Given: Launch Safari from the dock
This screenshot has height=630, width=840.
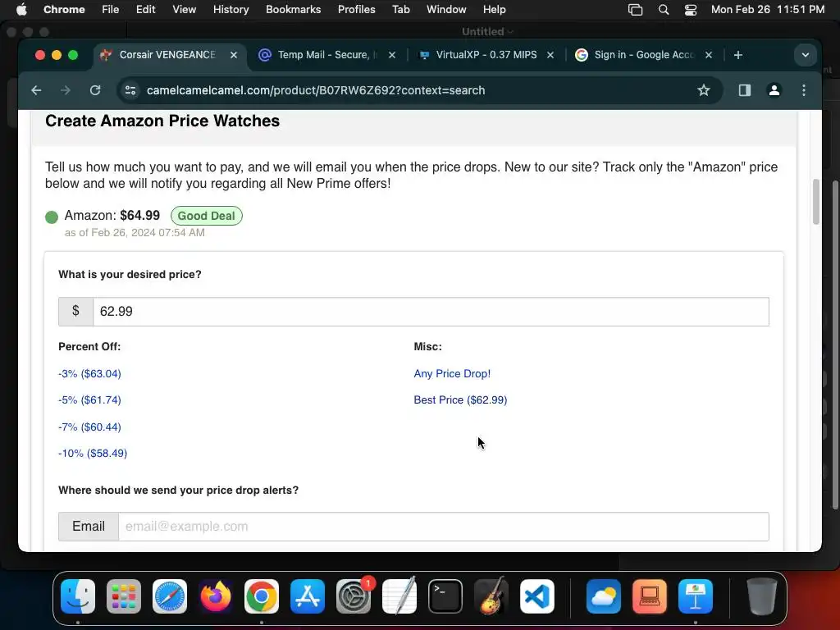Looking at the screenshot, I should point(170,596).
